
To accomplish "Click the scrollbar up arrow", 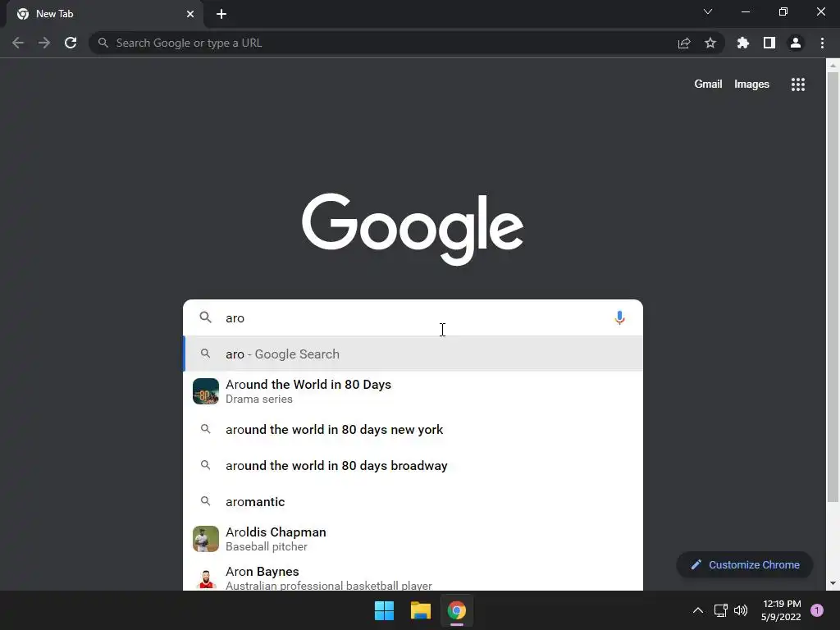I will (833, 66).
